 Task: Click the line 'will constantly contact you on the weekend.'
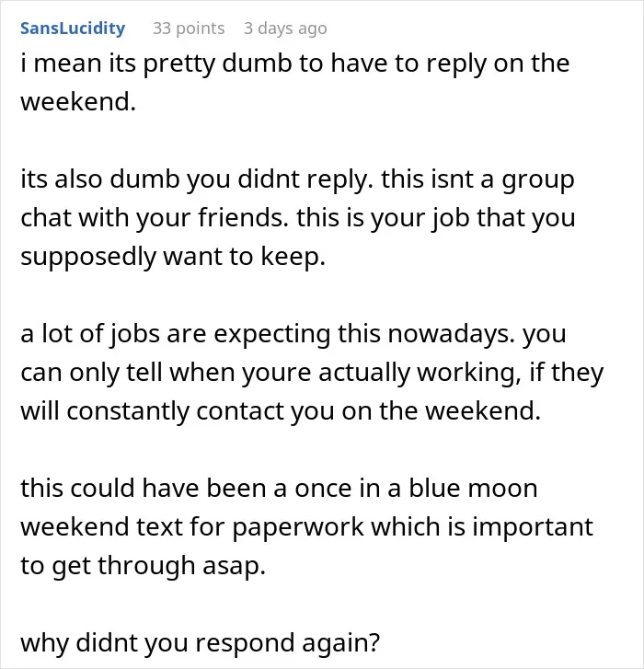(281, 411)
